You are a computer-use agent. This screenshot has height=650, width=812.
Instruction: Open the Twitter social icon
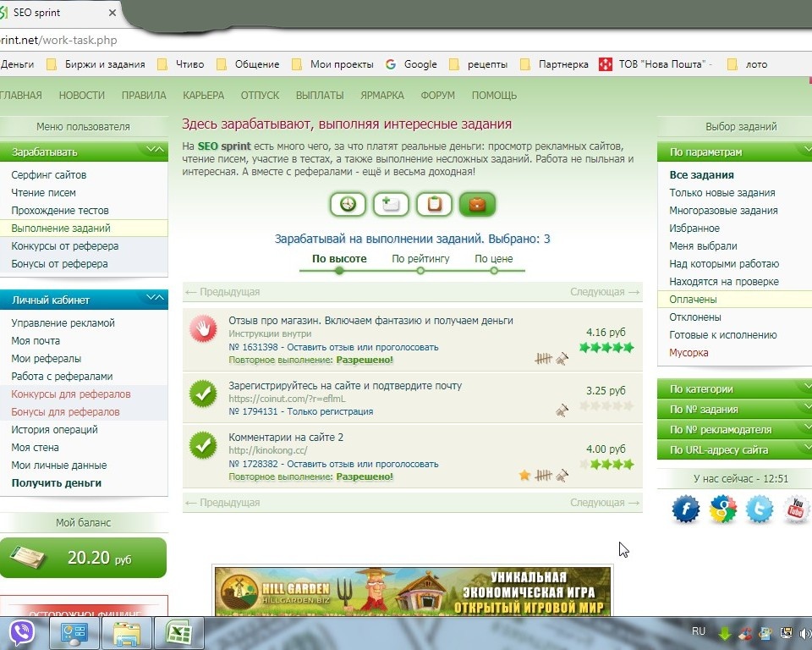coord(760,509)
